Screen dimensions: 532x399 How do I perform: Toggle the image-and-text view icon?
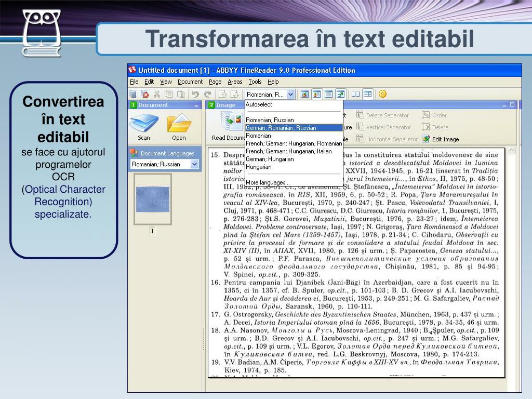pos(316,94)
